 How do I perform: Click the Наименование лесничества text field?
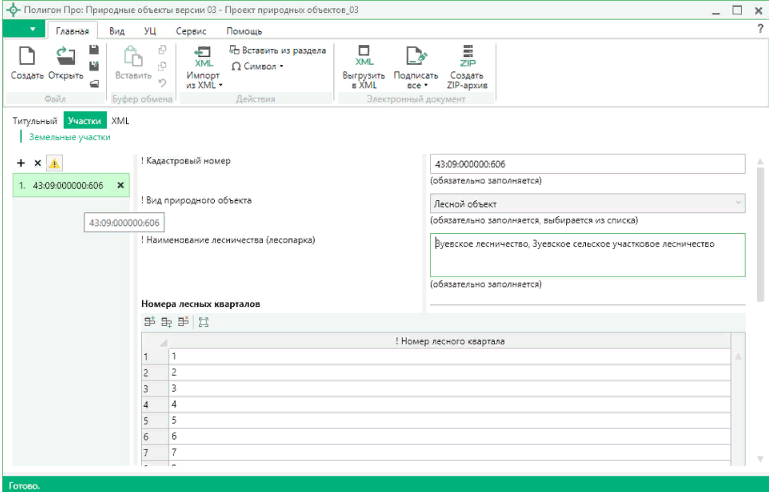tap(587, 255)
